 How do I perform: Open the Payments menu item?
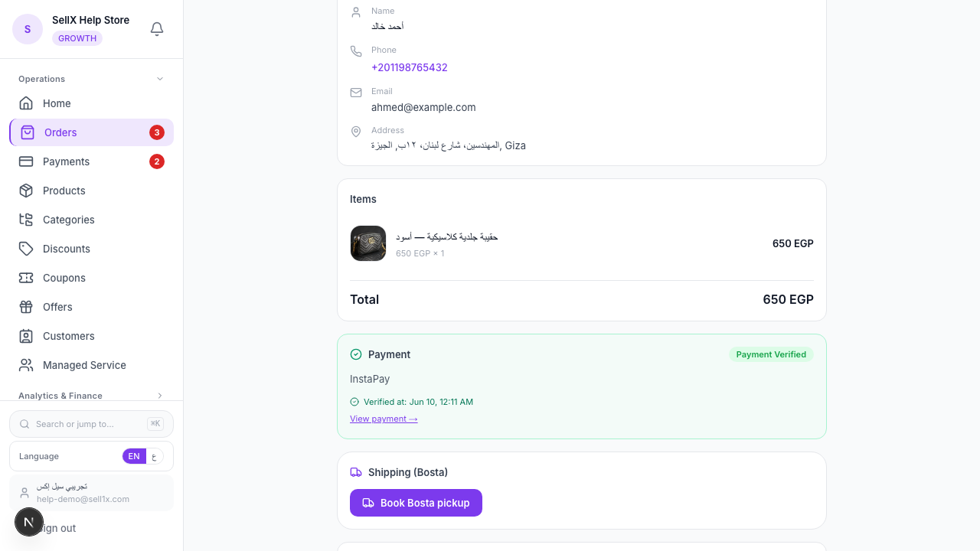point(91,161)
